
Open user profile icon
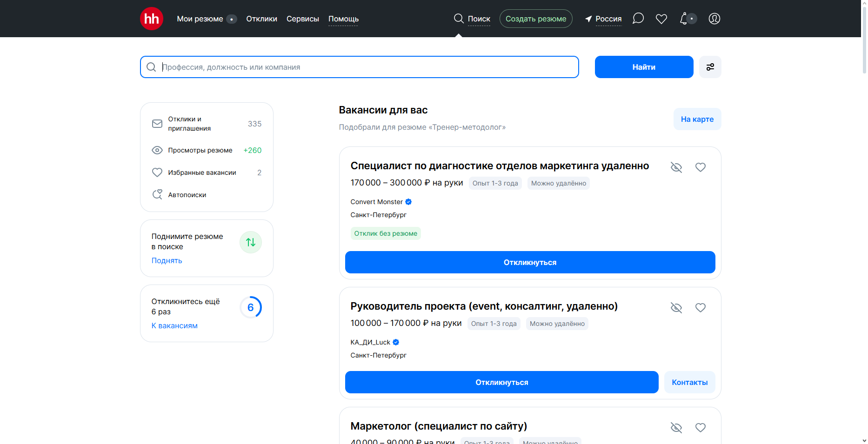[x=714, y=19]
